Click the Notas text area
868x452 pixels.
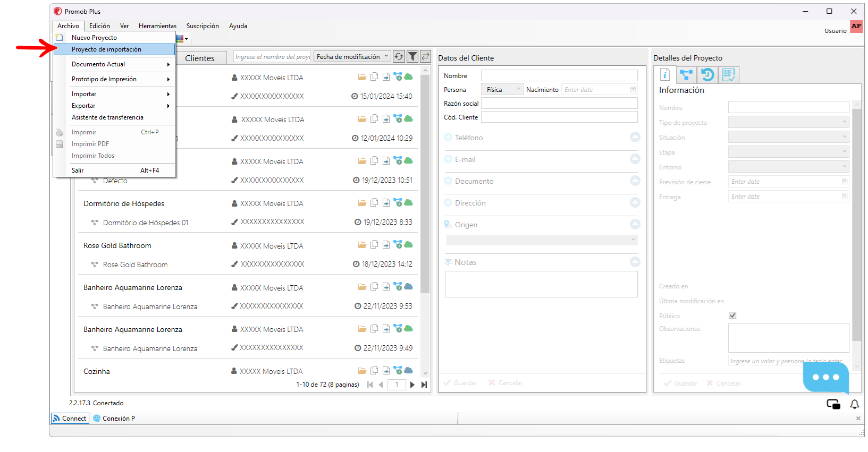541,284
